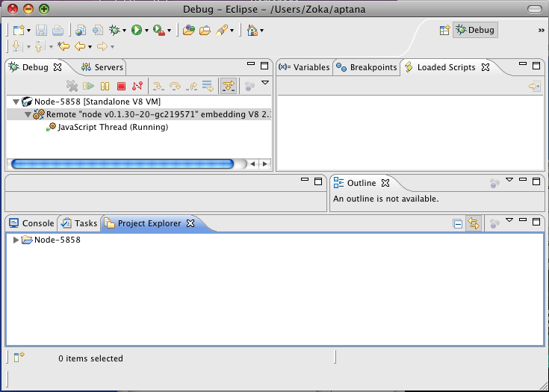Click the Debug view scroll left arrow
Image resolution: width=549 pixels, height=392 pixels.
pos(252,164)
